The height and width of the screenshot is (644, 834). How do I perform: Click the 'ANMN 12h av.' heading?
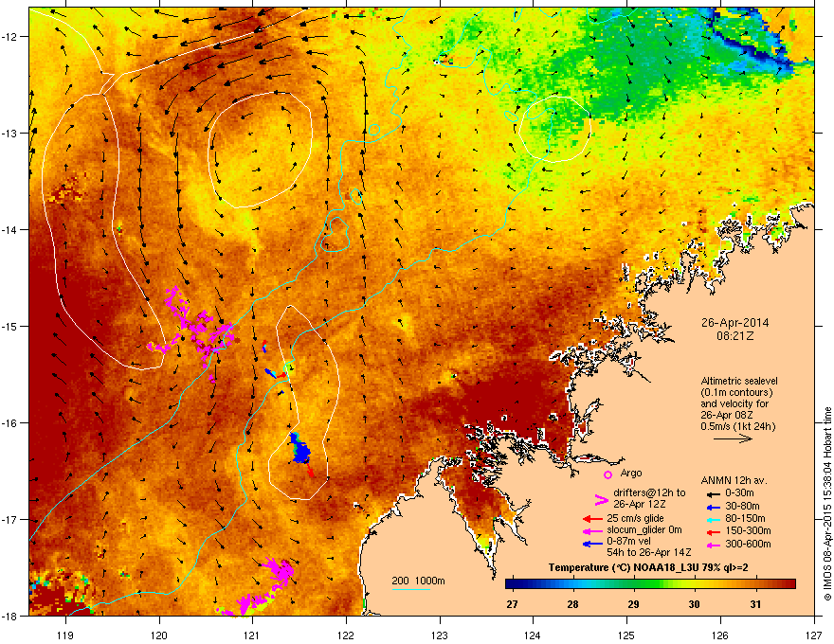tap(734, 480)
